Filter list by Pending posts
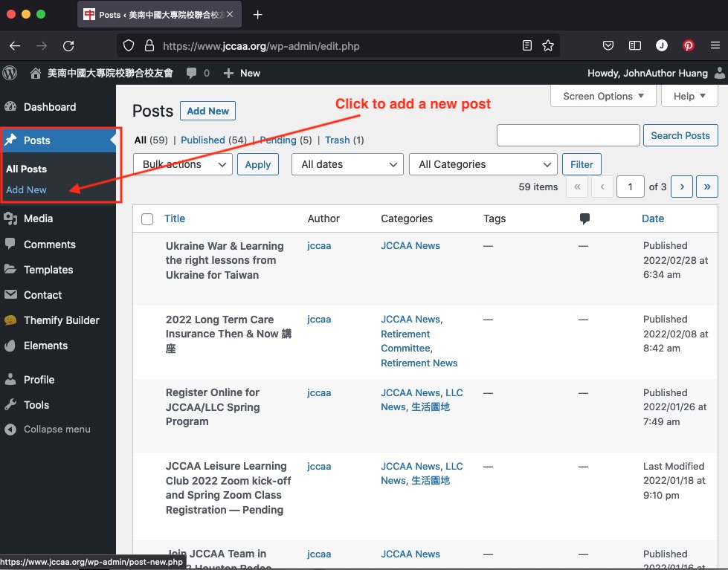Image resolution: width=728 pixels, height=570 pixels. click(x=278, y=140)
